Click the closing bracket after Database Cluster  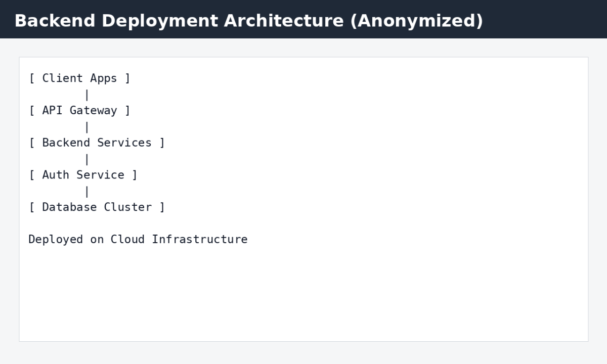coord(162,207)
